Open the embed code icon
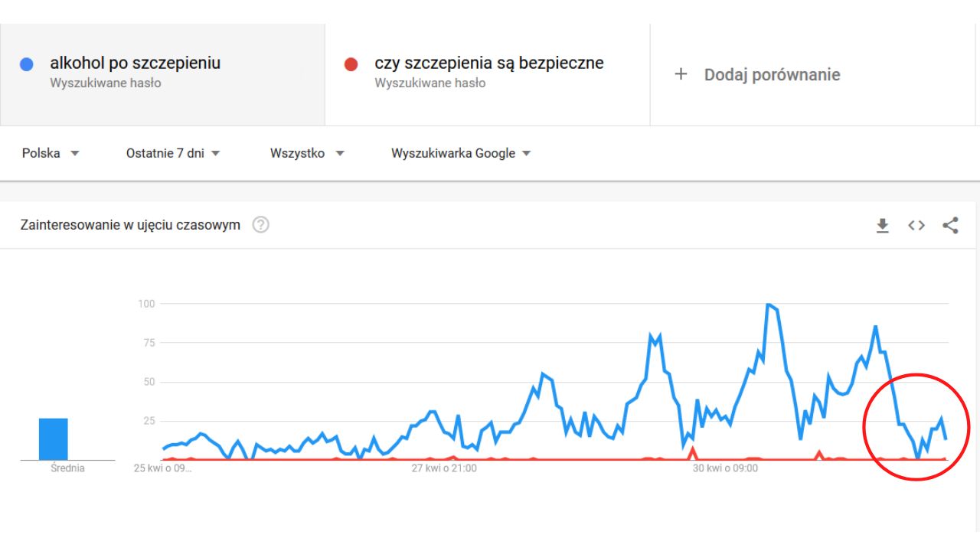Viewport: 980px width, 551px height. pos(916,226)
